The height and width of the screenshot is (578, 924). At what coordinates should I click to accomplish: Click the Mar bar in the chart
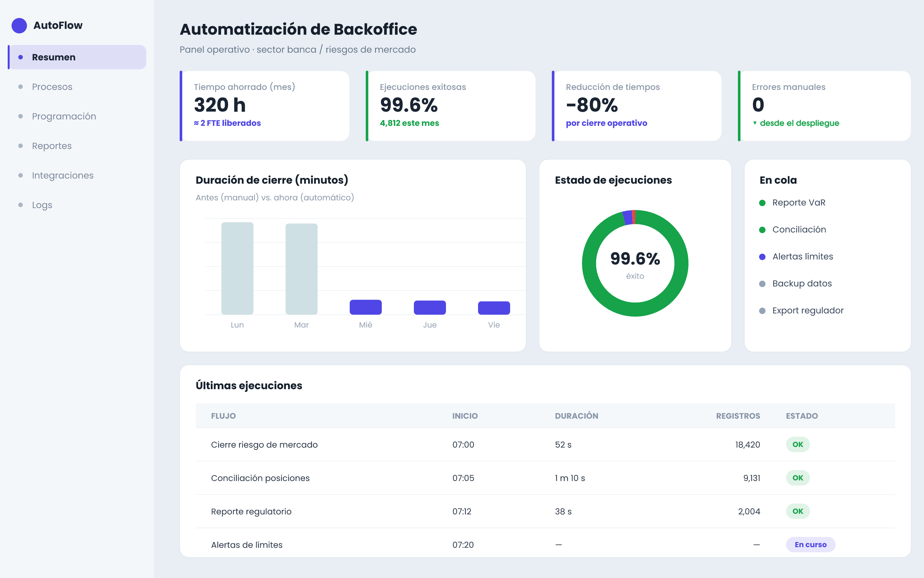coord(301,269)
